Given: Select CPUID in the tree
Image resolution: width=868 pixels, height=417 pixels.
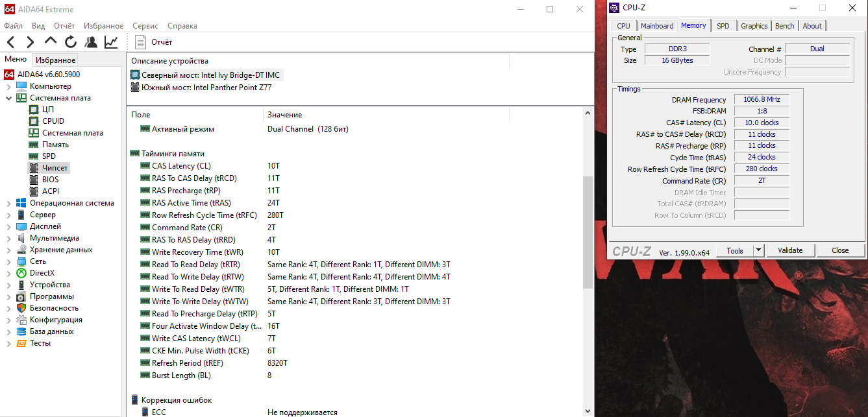Looking at the screenshot, I should pyautogui.click(x=53, y=121).
